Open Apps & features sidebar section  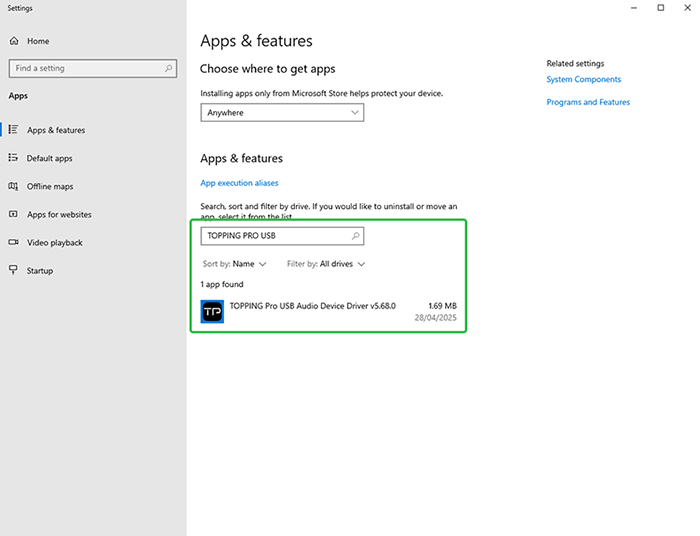56,130
